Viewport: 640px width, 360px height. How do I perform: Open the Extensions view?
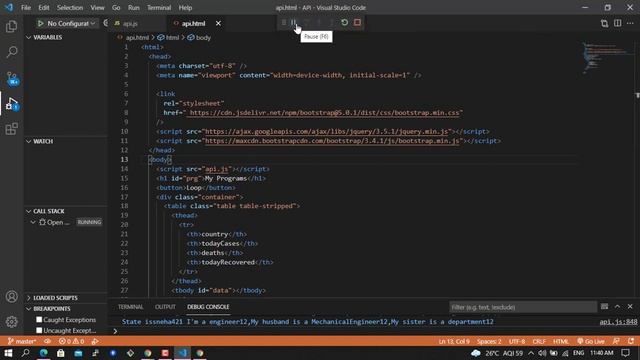pyautogui.click(x=12, y=129)
